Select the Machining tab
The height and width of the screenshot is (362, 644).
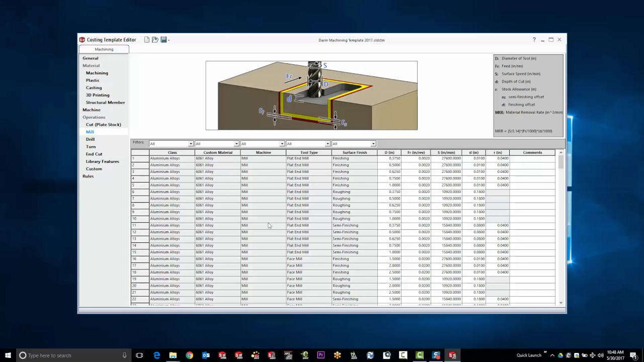pyautogui.click(x=104, y=49)
